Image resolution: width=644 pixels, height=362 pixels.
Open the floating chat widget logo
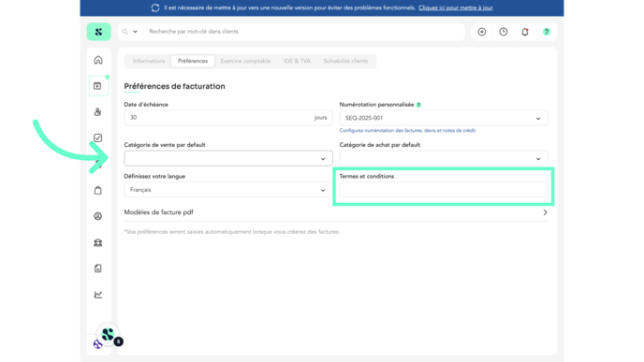tap(108, 335)
